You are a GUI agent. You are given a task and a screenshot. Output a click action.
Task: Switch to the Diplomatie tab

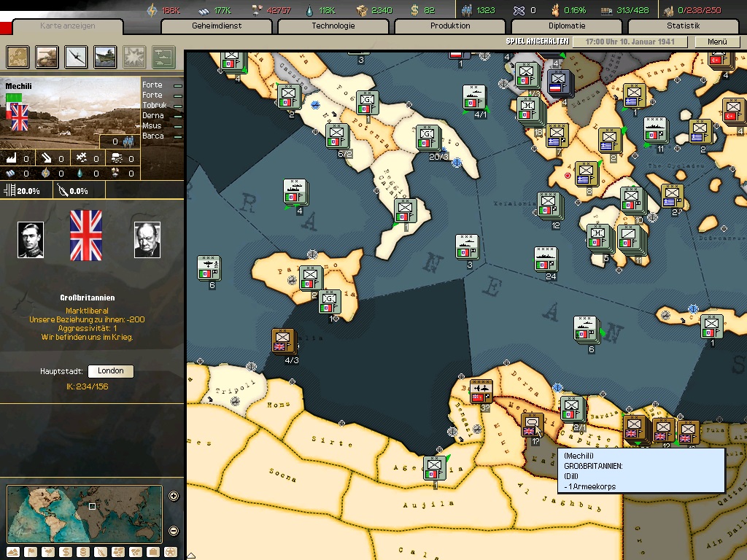567,26
